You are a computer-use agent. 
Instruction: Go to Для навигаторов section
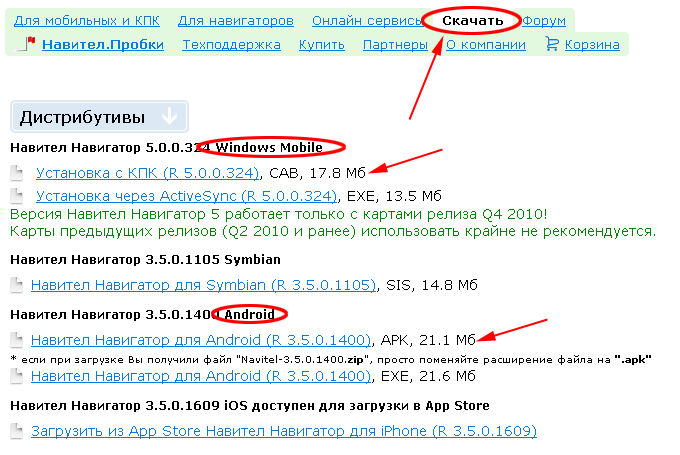[235, 21]
